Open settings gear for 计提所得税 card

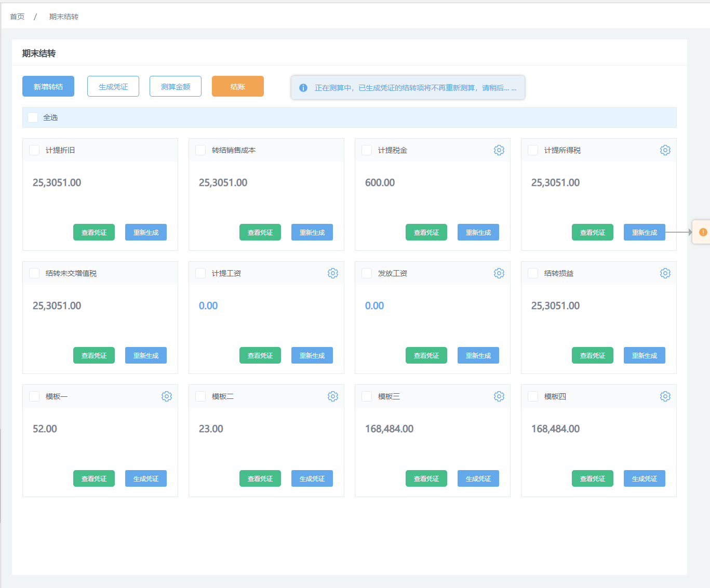click(665, 150)
